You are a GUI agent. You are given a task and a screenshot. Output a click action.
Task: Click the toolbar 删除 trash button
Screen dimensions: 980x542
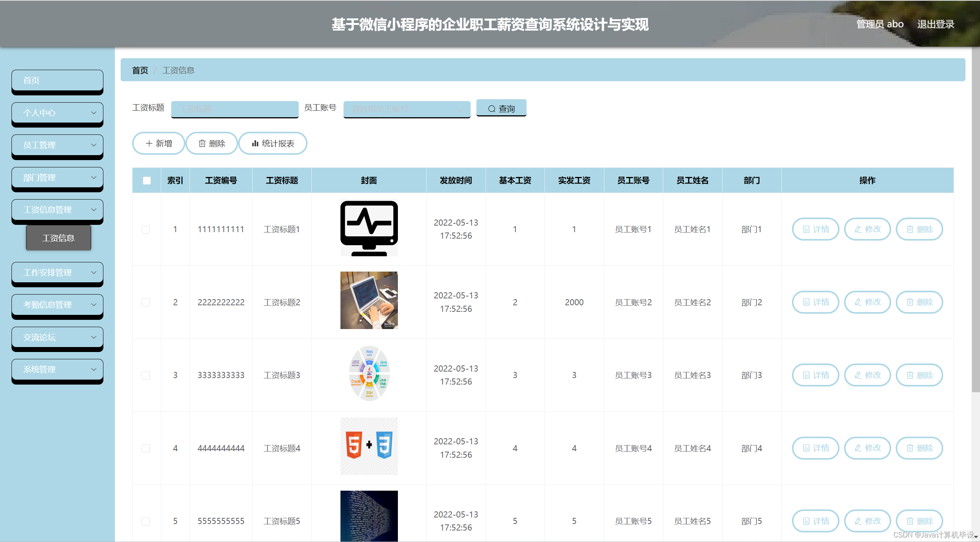point(211,143)
